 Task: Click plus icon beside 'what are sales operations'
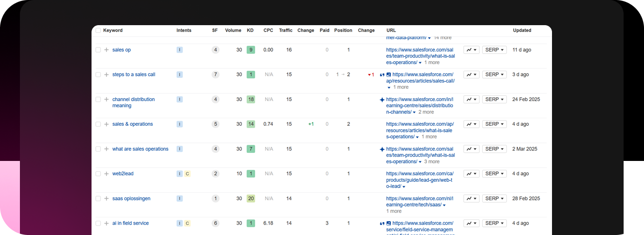[106, 149]
